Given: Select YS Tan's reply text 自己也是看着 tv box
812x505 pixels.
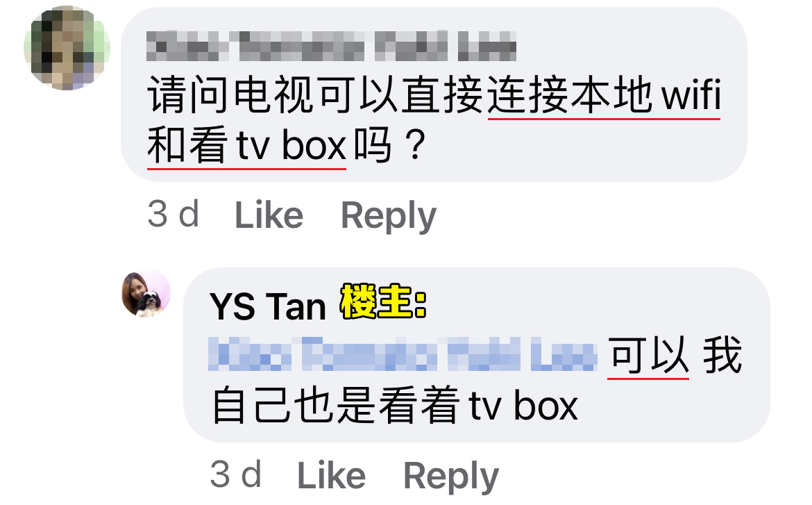Looking at the screenshot, I should click(395, 406).
